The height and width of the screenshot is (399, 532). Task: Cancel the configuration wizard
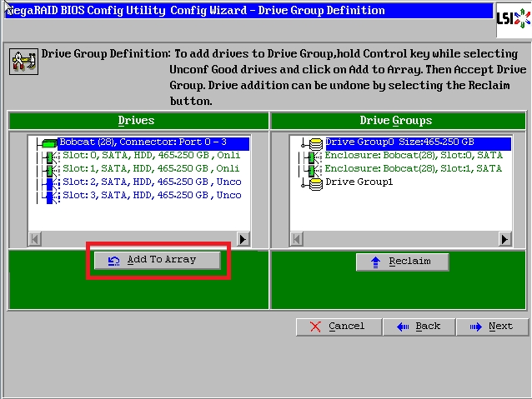(339, 327)
